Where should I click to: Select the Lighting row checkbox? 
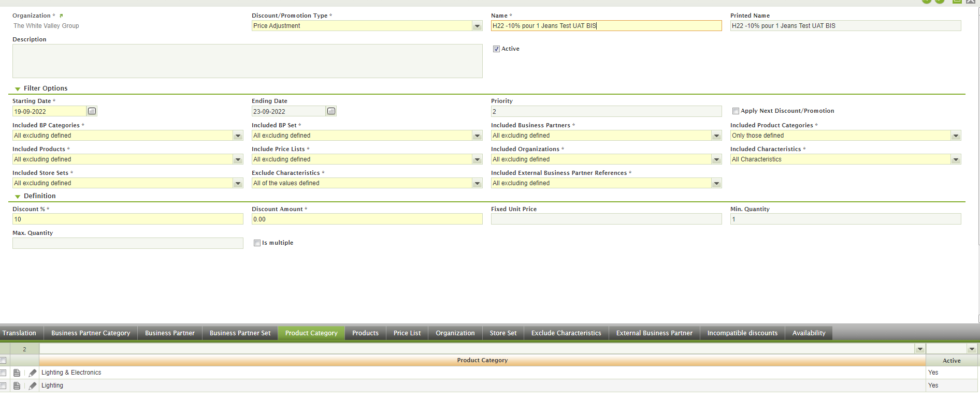(x=4, y=385)
